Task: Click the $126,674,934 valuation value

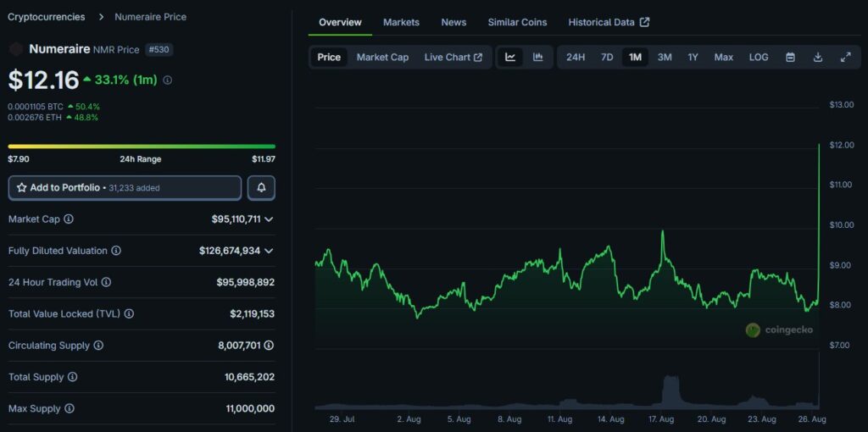Action: coord(230,251)
